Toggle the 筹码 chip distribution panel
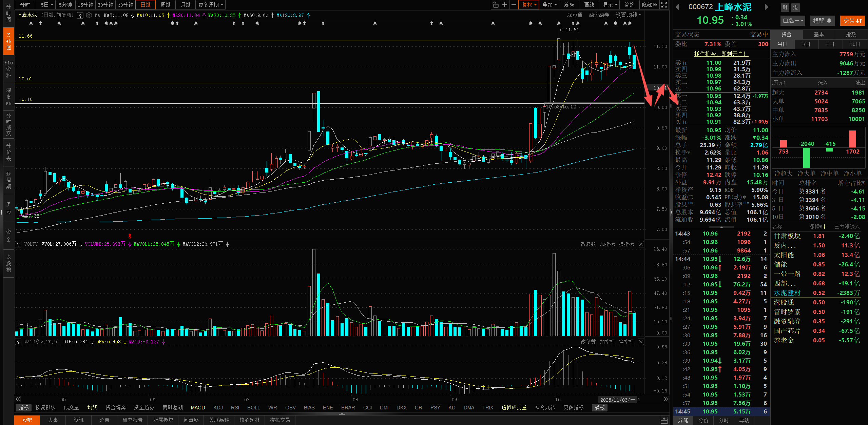Viewport: 868px width, 425px height. [569, 5]
